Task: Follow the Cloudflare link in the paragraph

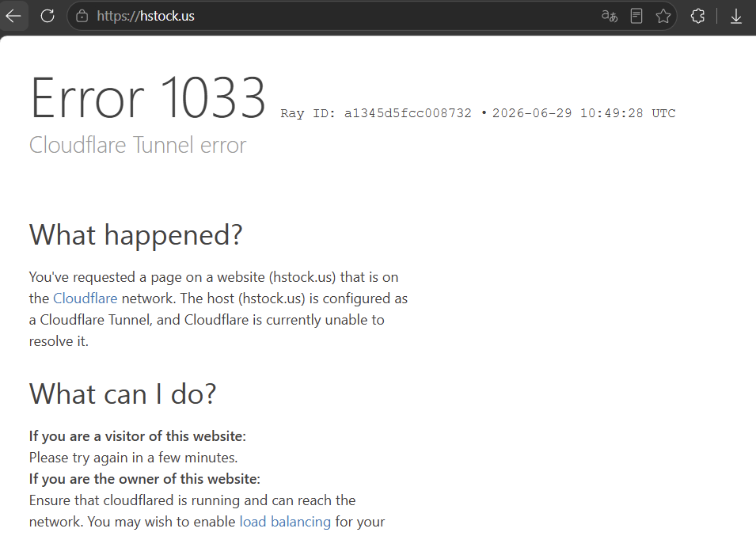Action: (85, 298)
